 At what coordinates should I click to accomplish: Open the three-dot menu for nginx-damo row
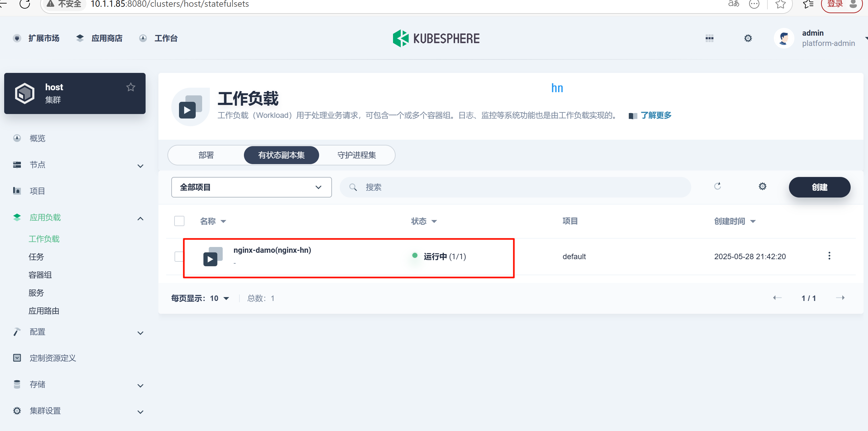(x=829, y=256)
